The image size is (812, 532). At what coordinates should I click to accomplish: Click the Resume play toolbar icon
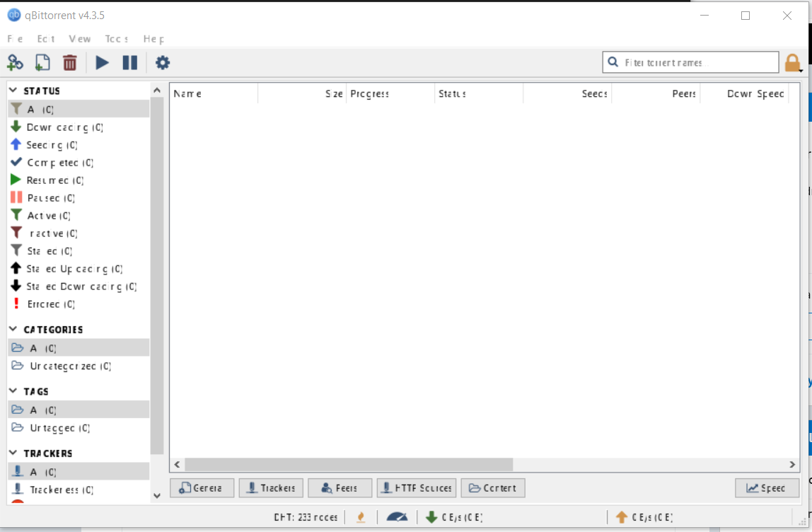click(102, 63)
